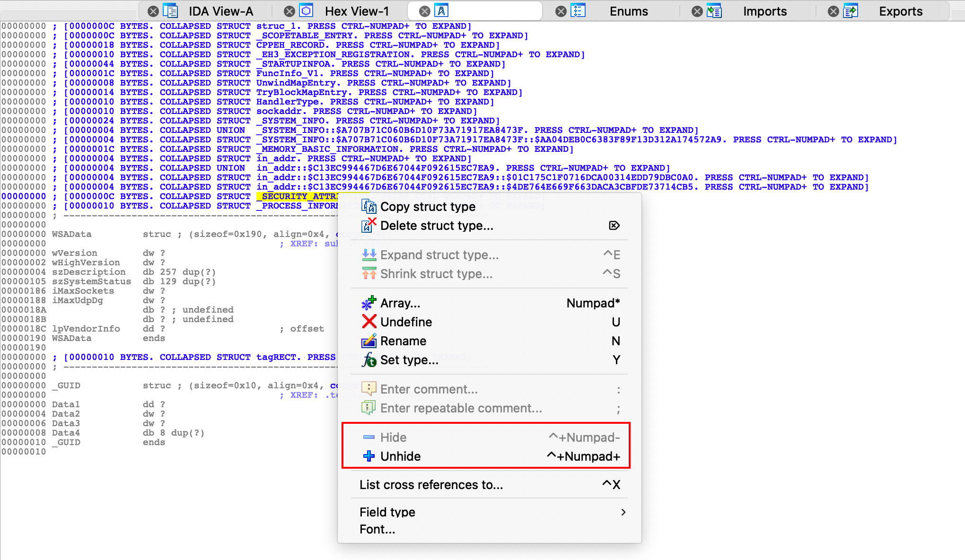Close the Enums tab
965x560 pixels.
pyautogui.click(x=561, y=11)
